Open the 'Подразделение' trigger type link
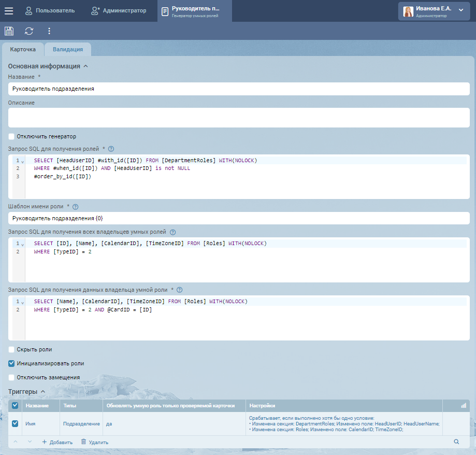The image size is (476, 455). tap(81, 424)
